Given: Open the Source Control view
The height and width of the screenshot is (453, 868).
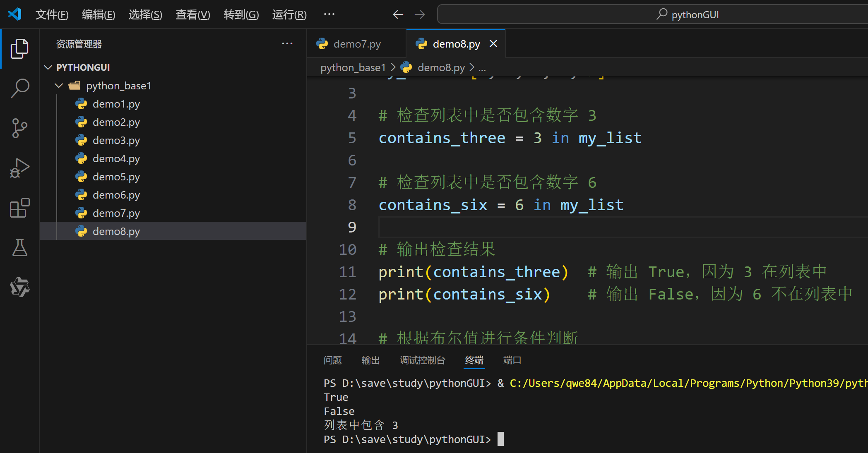Looking at the screenshot, I should [x=19, y=128].
